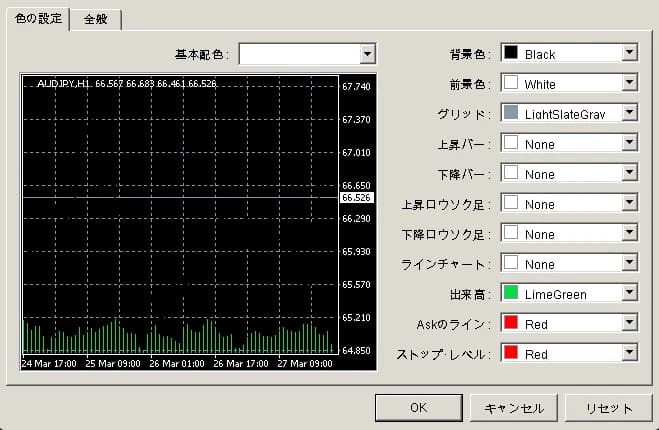Expand the ストップ・レベル dropdown arrow
Image resolution: width=659 pixels, height=430 pixels.
point(629,353)
